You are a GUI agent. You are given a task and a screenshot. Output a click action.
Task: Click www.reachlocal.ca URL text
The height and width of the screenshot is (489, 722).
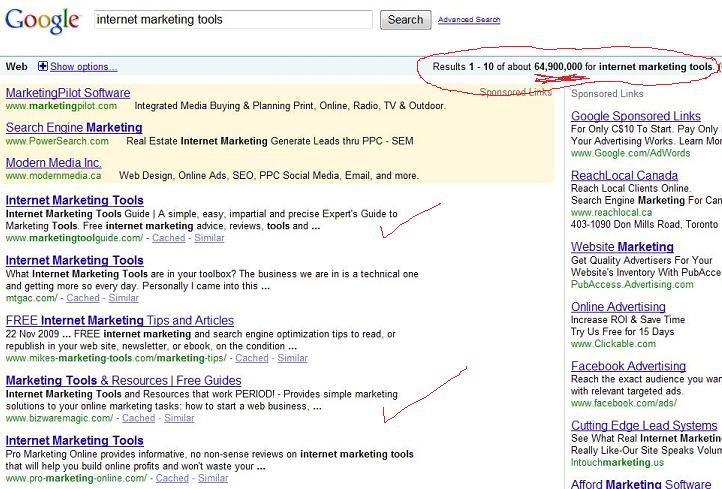coord(611,212)
